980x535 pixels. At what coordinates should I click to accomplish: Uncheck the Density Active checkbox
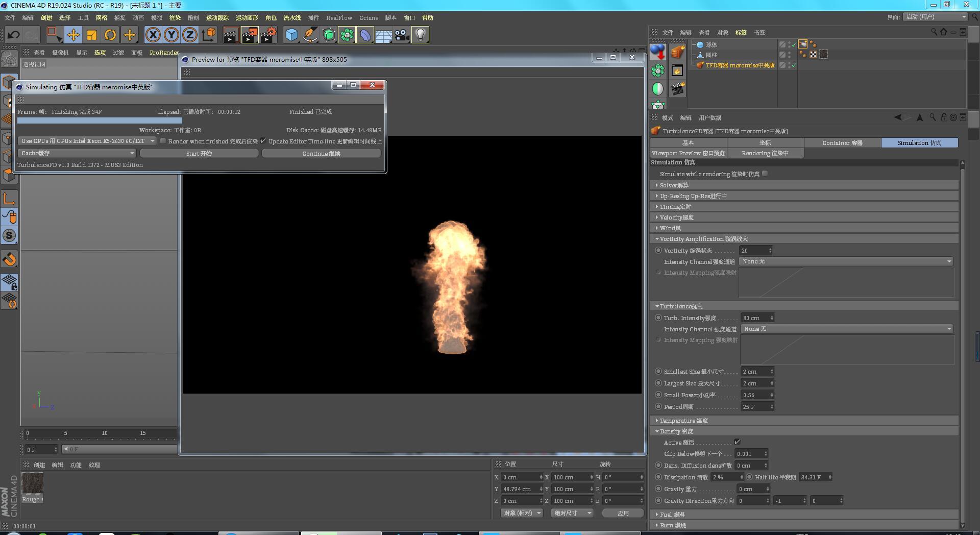tap(737, 442)
